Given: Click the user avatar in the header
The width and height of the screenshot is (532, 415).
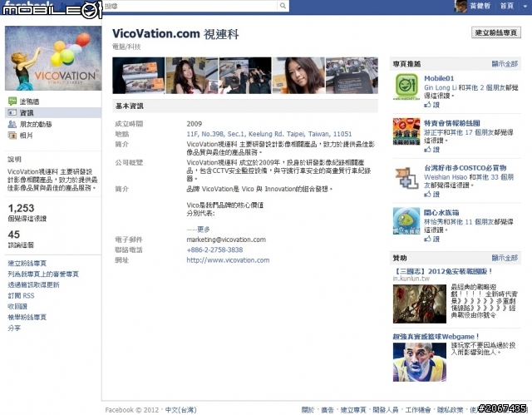Looking at the screenshot, I should tap(461, 6).
